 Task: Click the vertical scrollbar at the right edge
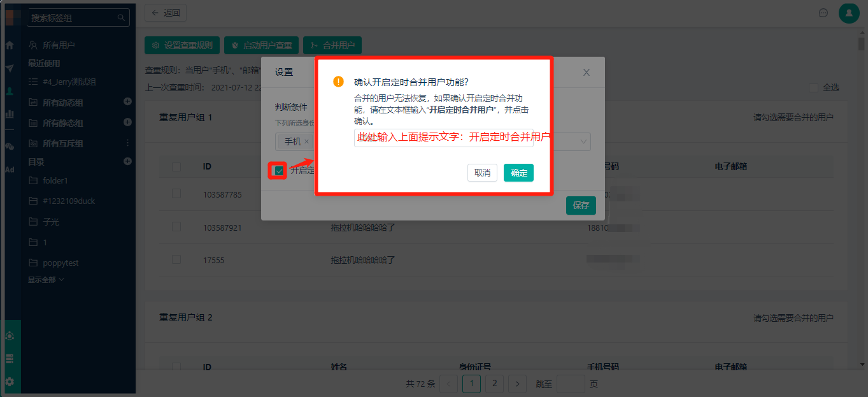pyautogui.click(x=861, y=45)
